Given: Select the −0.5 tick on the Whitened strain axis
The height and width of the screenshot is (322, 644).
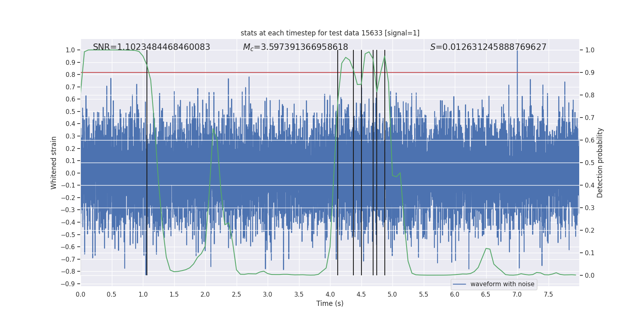Looking at the screenshot, I should coord(68,235).
